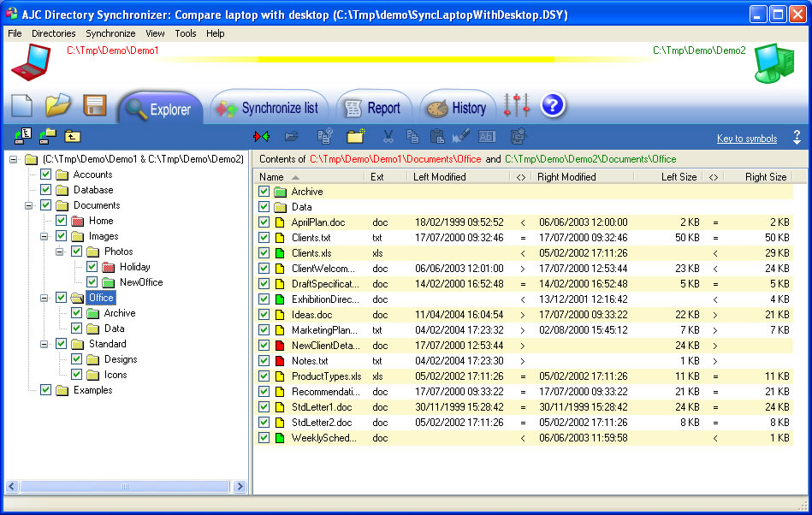Click the red and green compare arrows icon
This screenshot has width=812, height=515.
point(262,137)
